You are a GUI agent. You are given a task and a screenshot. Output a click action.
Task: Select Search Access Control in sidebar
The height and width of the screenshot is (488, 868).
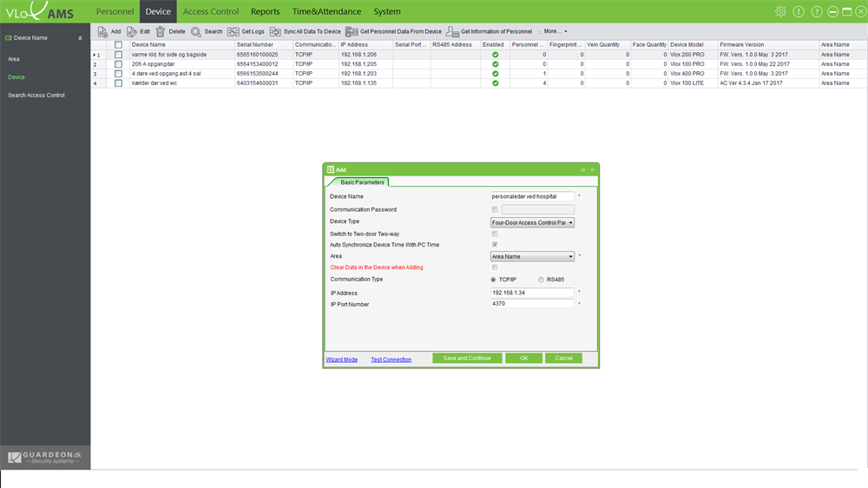36,96
